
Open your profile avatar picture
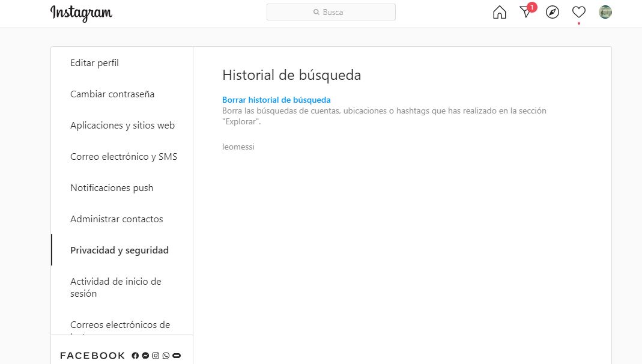click(x=605, y=12)
